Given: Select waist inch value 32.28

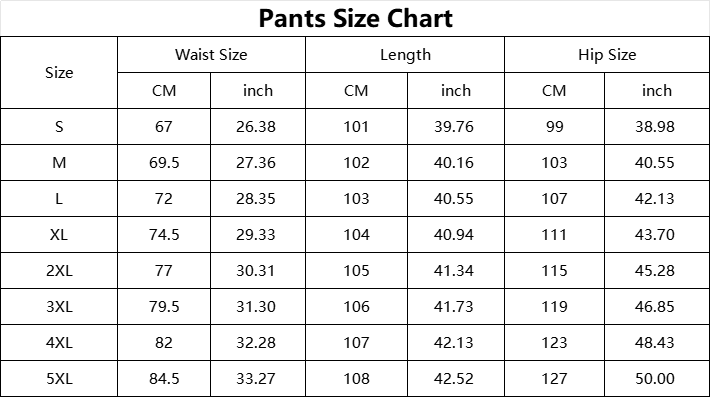Looking at the screenshot, I should (256, 342).
